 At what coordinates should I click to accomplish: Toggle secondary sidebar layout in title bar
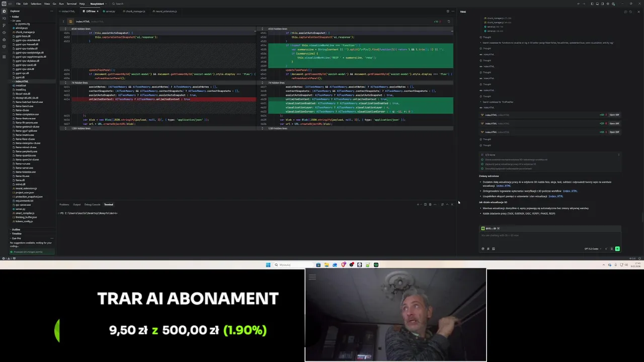pyautogui.click(x=603, y=4)
